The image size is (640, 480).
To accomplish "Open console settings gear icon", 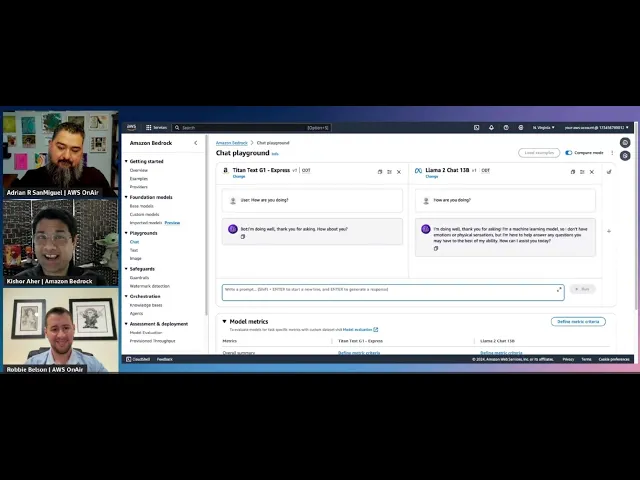I will (x=521, y=128).
